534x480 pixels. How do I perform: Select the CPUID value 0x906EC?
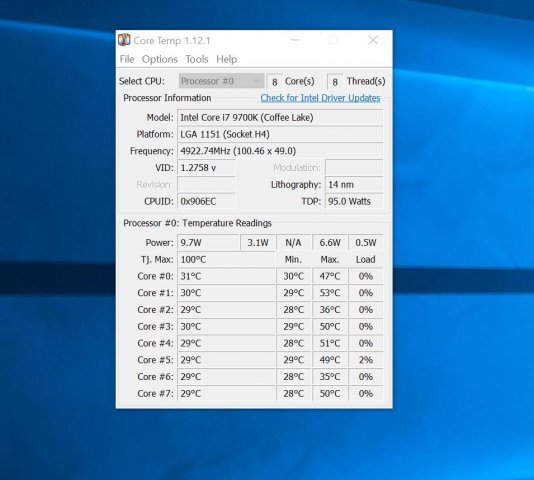pos(206,201)
